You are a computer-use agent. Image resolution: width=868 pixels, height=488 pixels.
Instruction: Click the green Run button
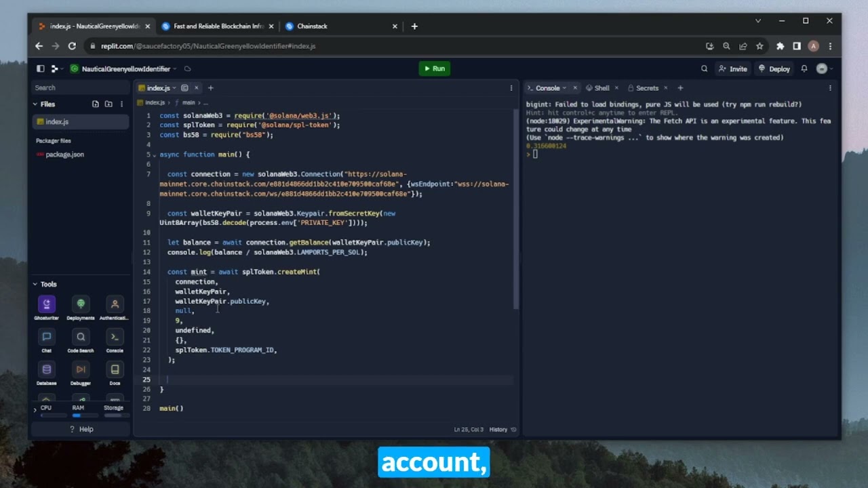point(434,68)
